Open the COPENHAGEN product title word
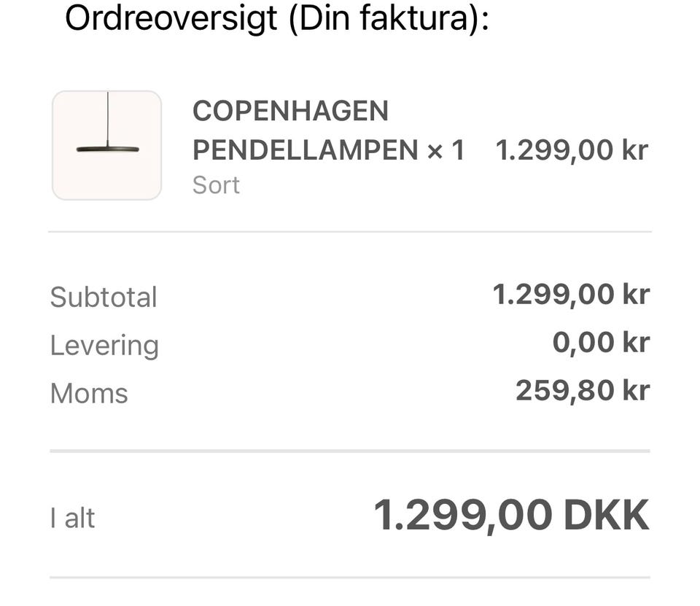Image resolution: width=700 pixels, height=606 pixels. click(x=290, y=112)
